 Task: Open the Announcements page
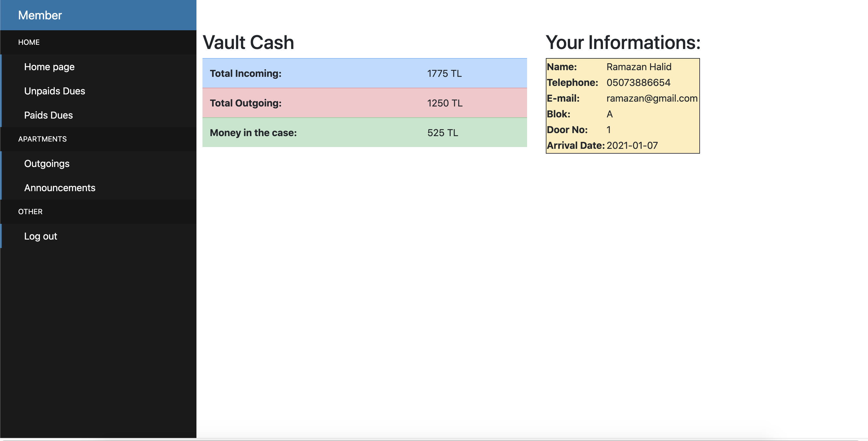click(60, 188)
